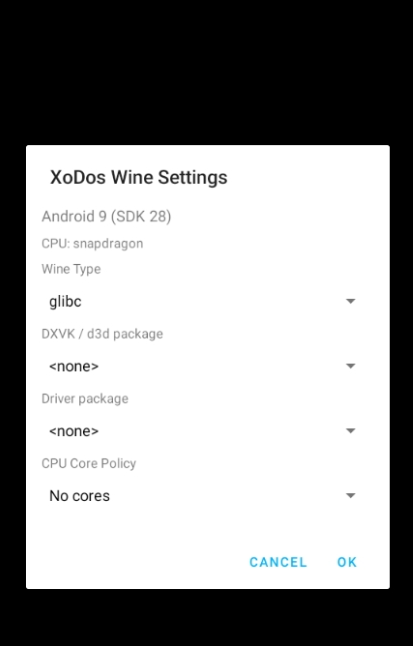
Task: Click the CPU Core Policy label
Action: click(x=89, y=463)
